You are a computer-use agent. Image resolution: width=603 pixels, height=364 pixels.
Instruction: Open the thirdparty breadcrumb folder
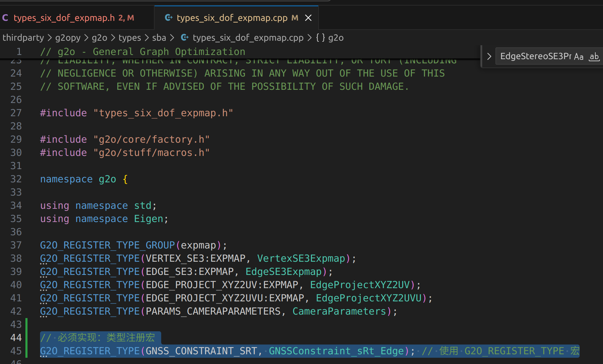coord(23,38)
